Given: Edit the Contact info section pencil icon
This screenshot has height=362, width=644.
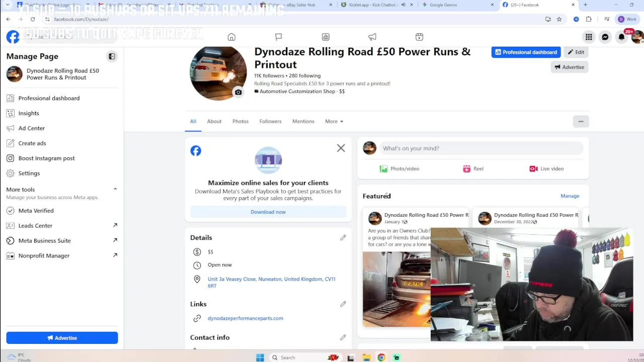Looking at the screenshot, I should tap(343, 337).
